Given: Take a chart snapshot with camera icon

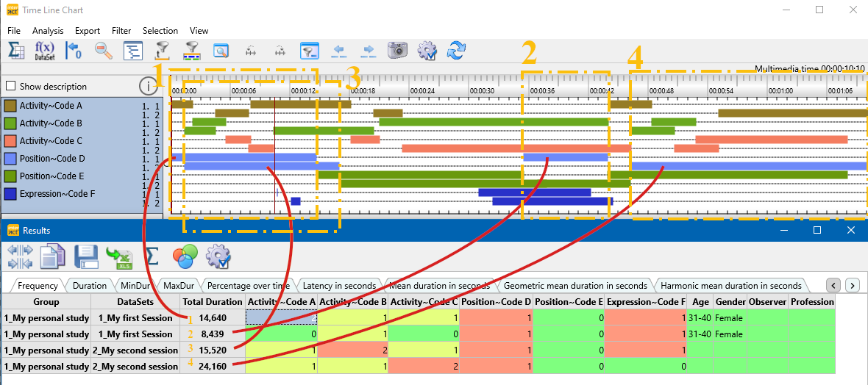Looking at the screenshot, I should pyautogui.click(x=397, y=51).
